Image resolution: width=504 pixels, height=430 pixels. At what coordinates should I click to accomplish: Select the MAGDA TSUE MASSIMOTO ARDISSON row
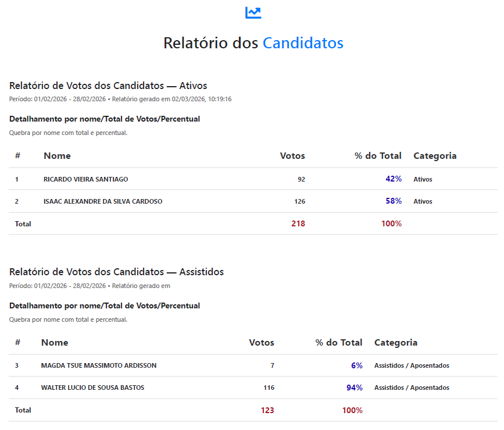(x=98, y=365)
